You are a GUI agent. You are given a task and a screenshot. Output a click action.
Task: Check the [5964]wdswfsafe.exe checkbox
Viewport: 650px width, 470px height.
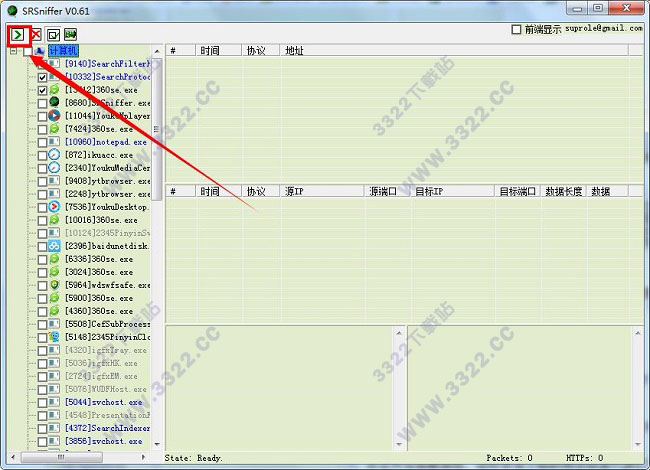click(x=42, y=285)
